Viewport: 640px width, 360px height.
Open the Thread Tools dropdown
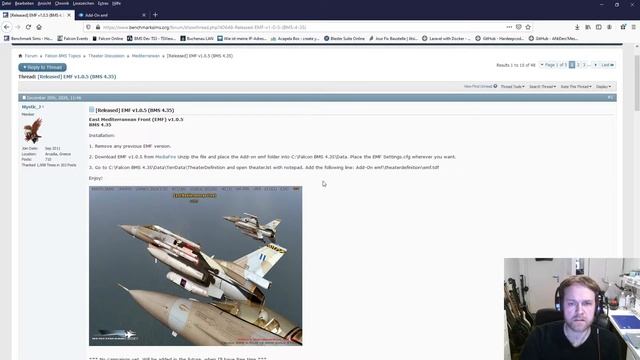[513, 87]
